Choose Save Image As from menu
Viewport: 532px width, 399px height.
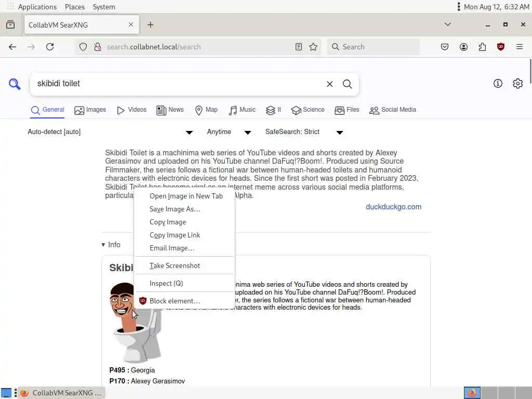coord(184,209)
